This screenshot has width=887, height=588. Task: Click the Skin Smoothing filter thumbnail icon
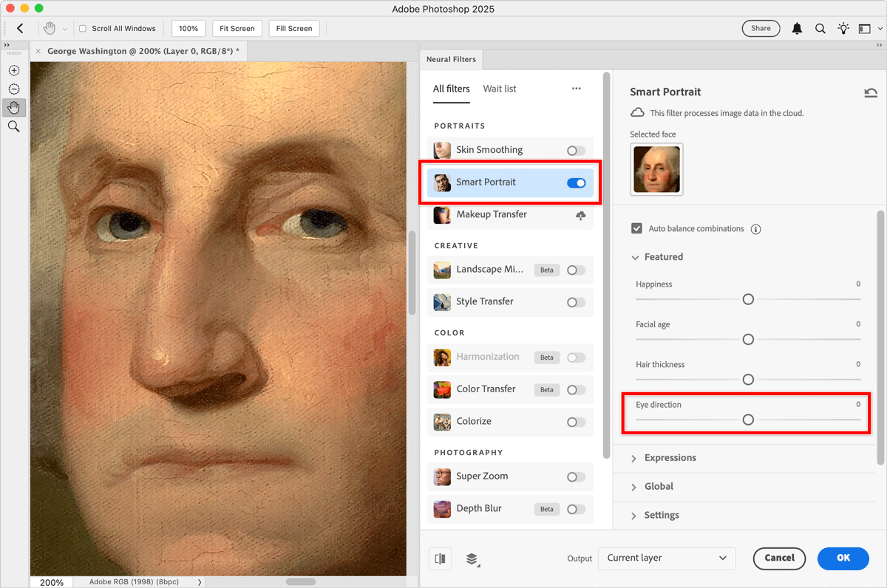coord(442,150)
